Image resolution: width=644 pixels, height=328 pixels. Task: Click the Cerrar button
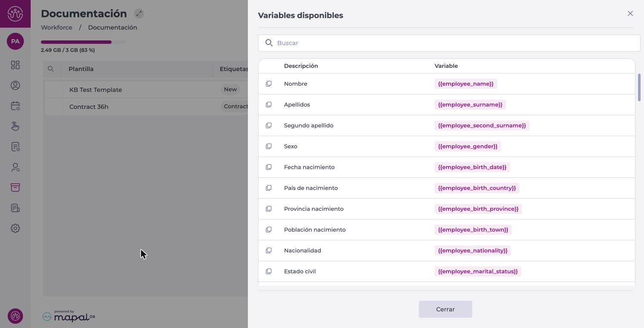[446, 309]
